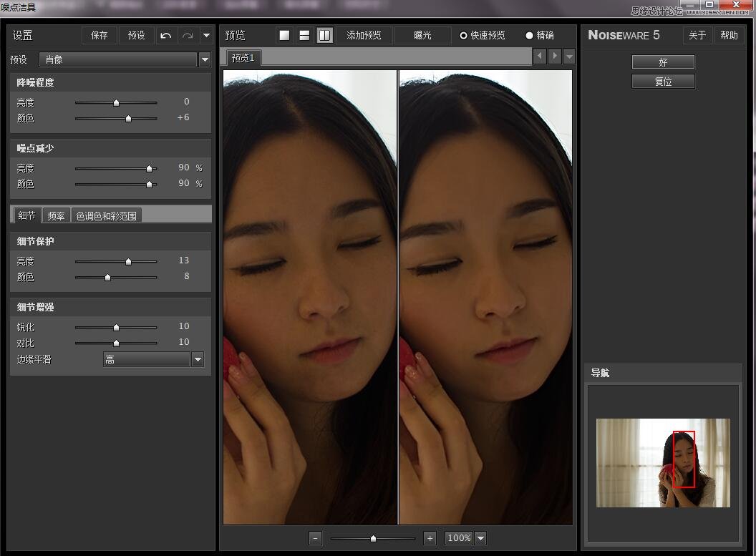The image size is (756, 556).
Task: Click the navigator thumbnail image
Action: tap(663, 463)
